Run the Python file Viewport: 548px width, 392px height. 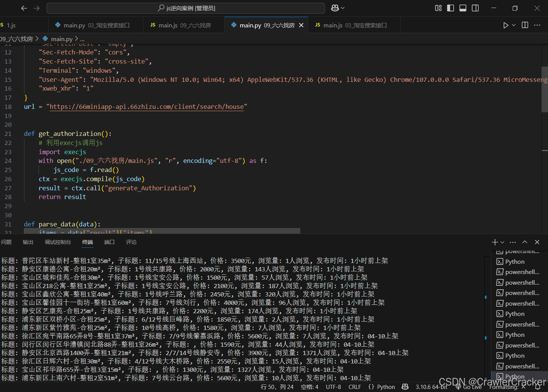[x=505, y=25]
